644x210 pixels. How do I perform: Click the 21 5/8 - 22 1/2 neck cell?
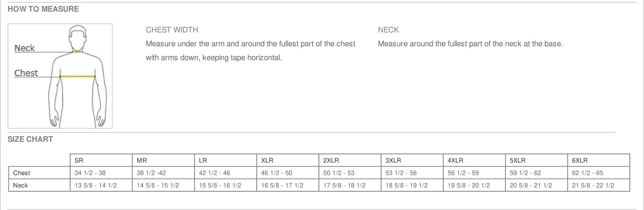593,185
